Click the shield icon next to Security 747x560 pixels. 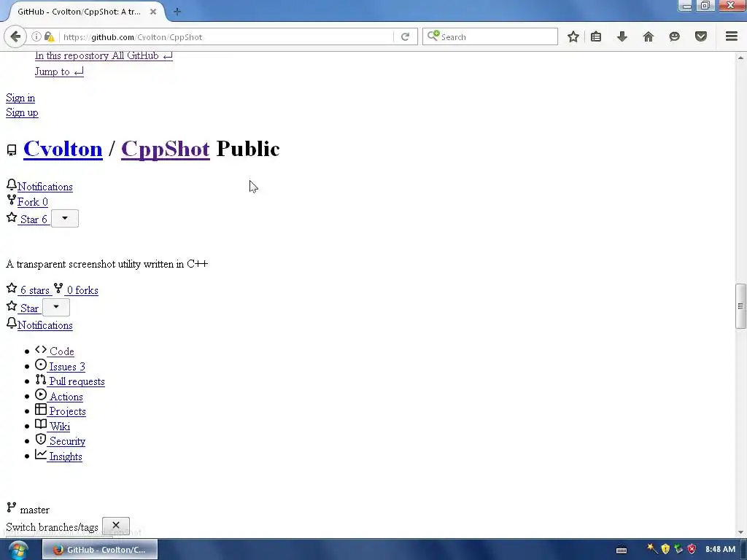pyautogui.click(x=41, y=439)
